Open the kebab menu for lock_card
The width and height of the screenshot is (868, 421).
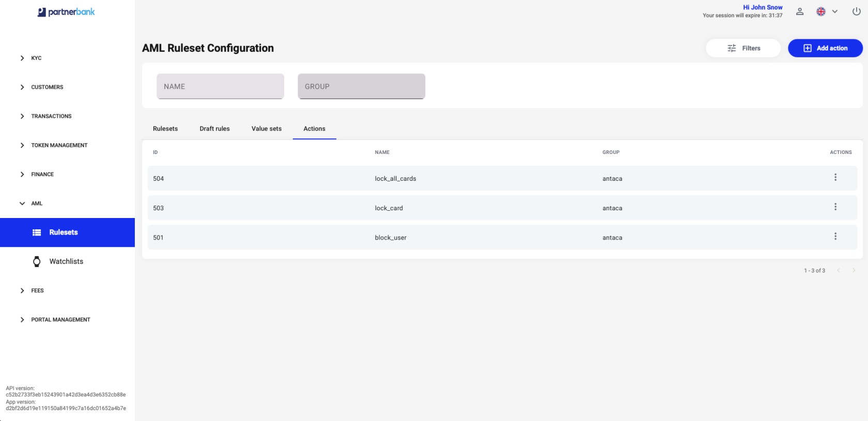pyautogui.click(x=835, y=207)
